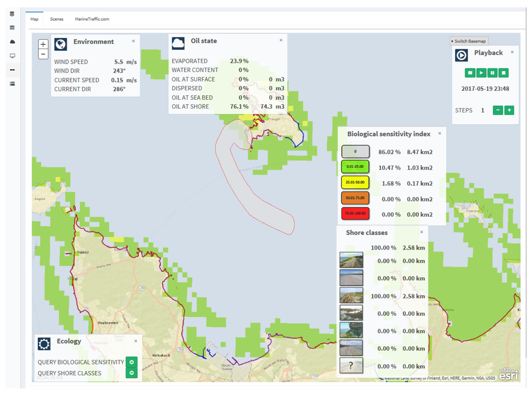Open the MarineTraffic.com tab
The width and height of the screenshot is (532, 394).
[92, 19]
